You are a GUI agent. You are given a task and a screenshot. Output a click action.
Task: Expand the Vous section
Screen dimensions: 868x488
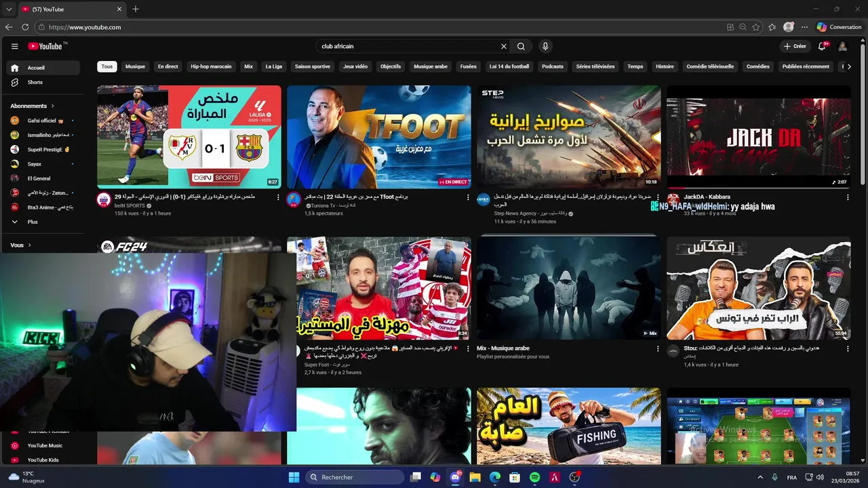(x=21, y=245)
